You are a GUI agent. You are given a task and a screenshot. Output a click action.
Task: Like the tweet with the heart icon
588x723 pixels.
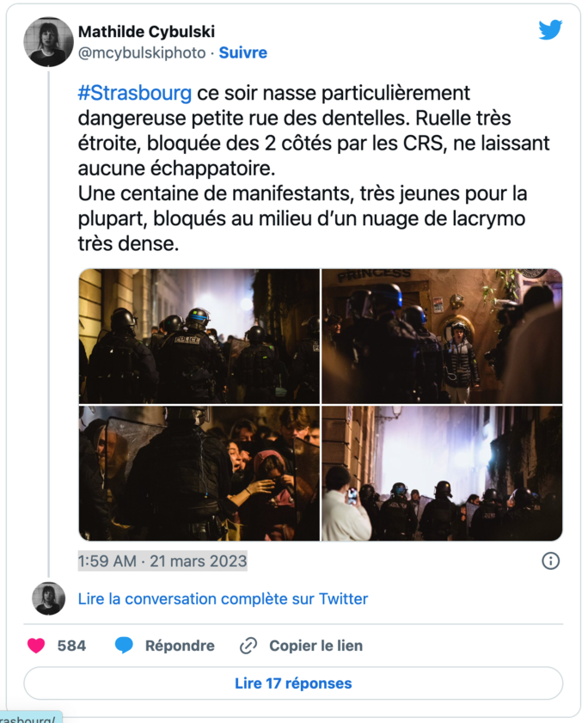(x=36, y=646)
